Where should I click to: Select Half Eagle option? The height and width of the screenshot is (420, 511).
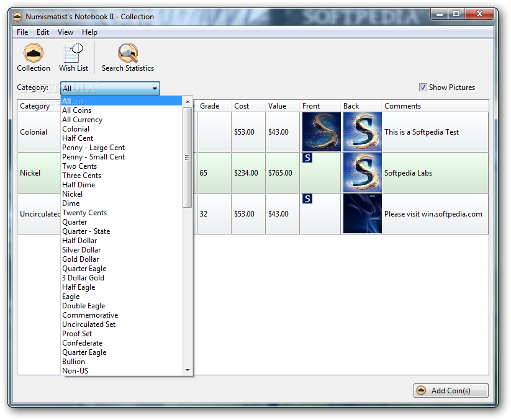(121, 287)
